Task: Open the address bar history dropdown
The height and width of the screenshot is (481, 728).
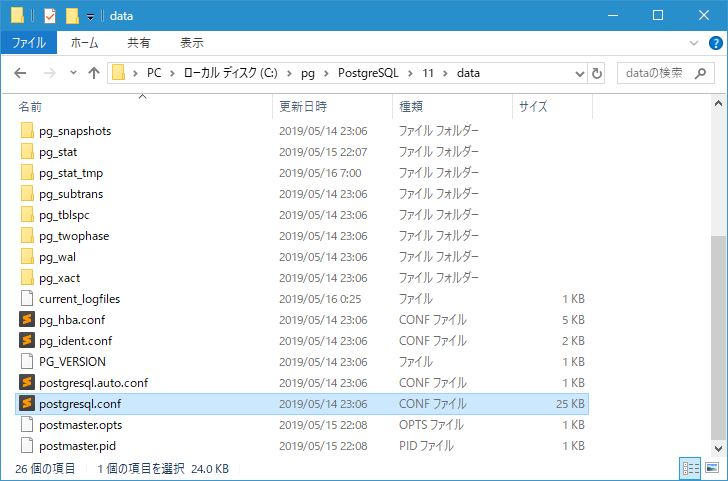Action: (x=579, y=73)
